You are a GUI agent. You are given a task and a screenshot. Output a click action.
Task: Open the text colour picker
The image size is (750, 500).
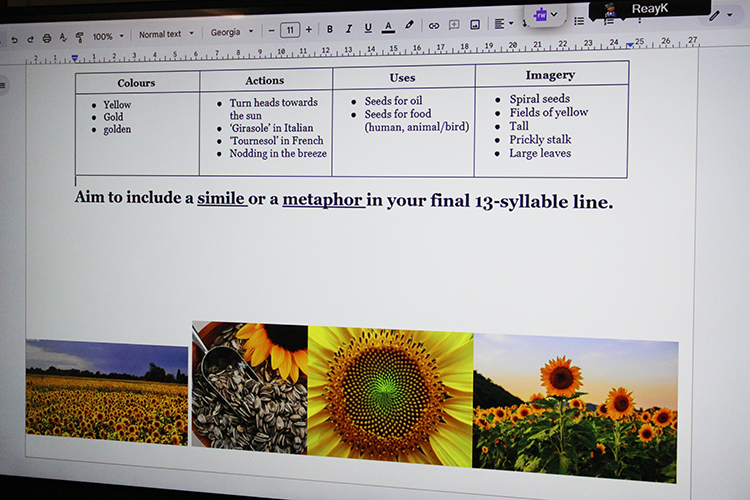click(388, 27)
